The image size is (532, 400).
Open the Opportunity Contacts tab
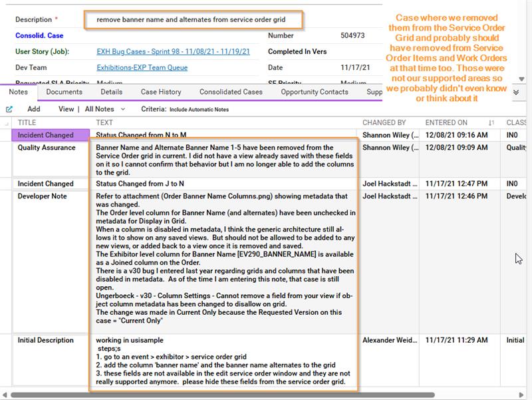pyautogui.click(x=315, y=92)
